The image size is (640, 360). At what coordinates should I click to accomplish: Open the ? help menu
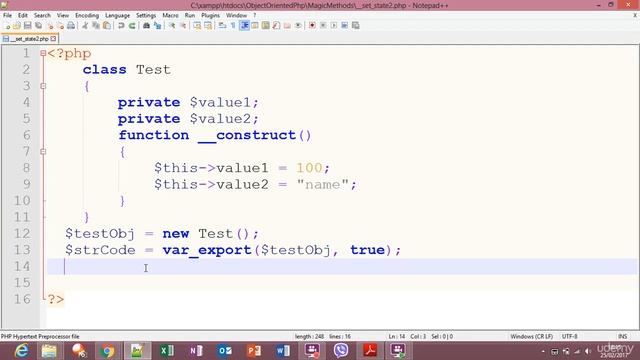point(255,16)
